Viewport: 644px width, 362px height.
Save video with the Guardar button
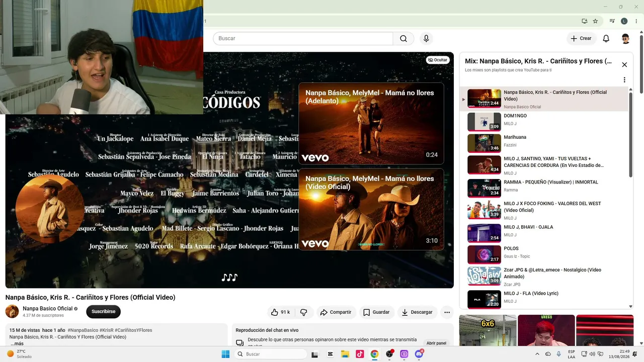click(x=376, y=312)
